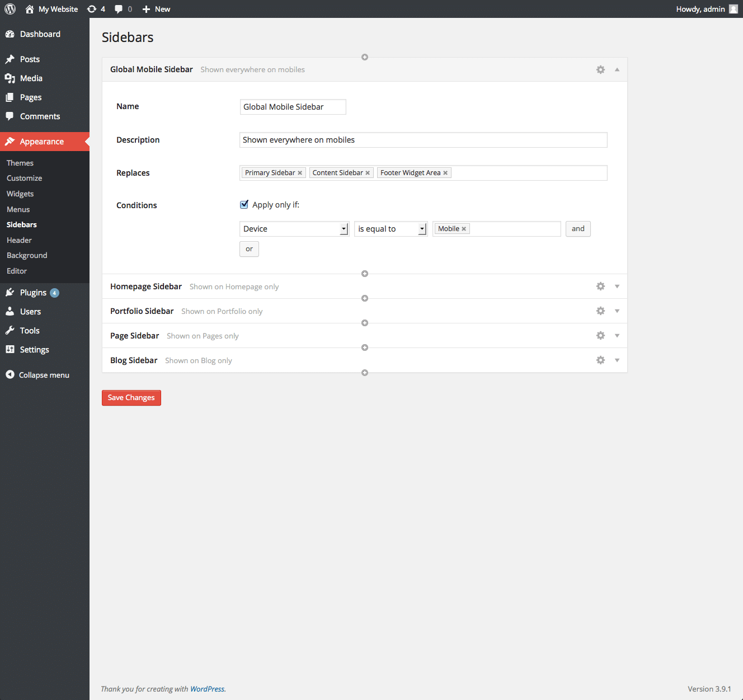Expand the Portfolio Sidebar section

tap(617, 311)
